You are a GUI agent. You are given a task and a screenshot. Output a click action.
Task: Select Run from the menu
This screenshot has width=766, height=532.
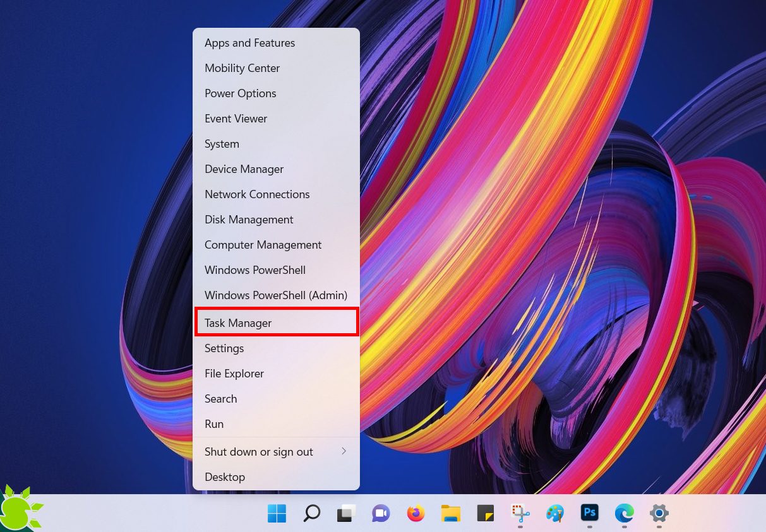[214, 423]
